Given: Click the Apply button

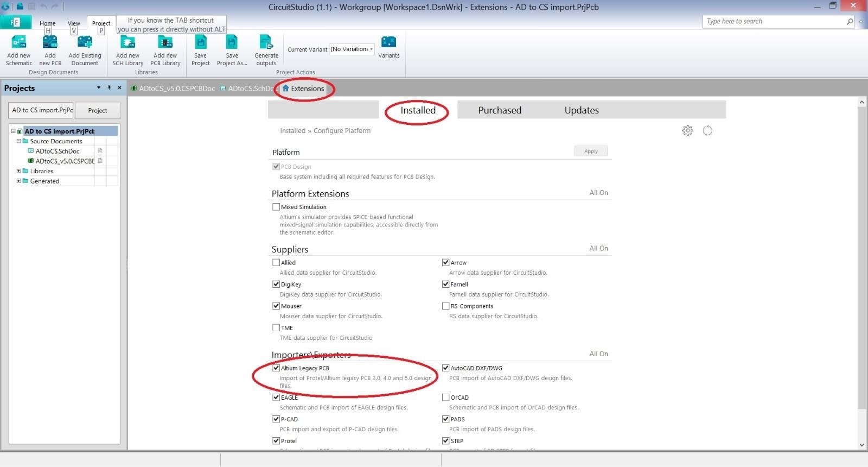Looking at the screenshot, I should [591, 152].
